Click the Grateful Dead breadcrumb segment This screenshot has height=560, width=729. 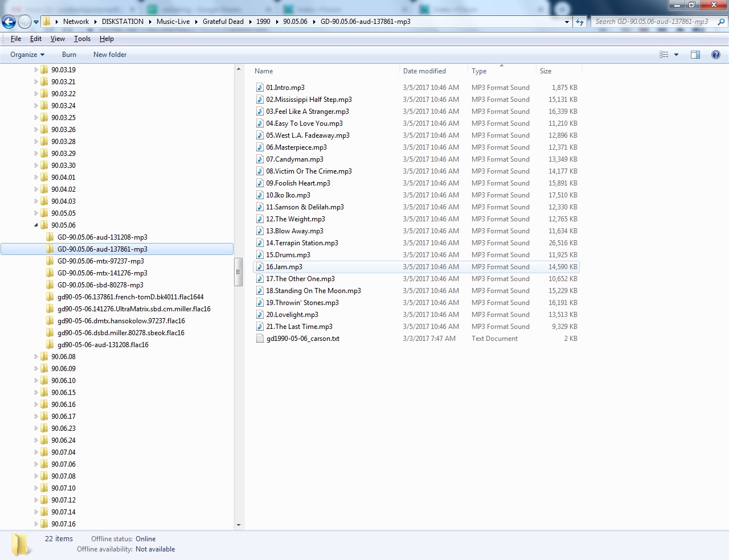[x=223, y=22]
